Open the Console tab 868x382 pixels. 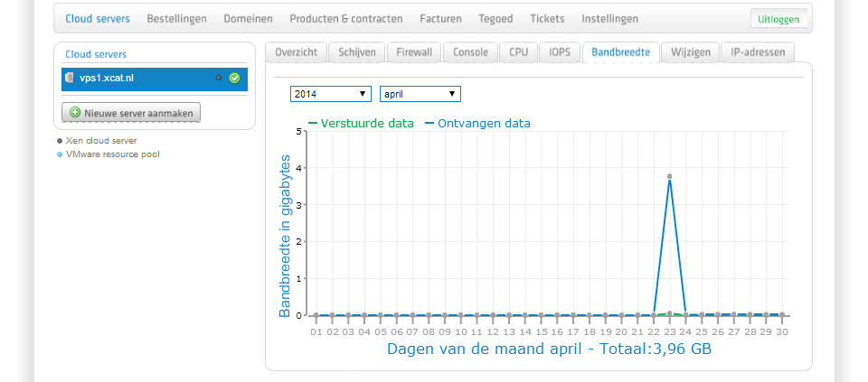coord(470,52)
